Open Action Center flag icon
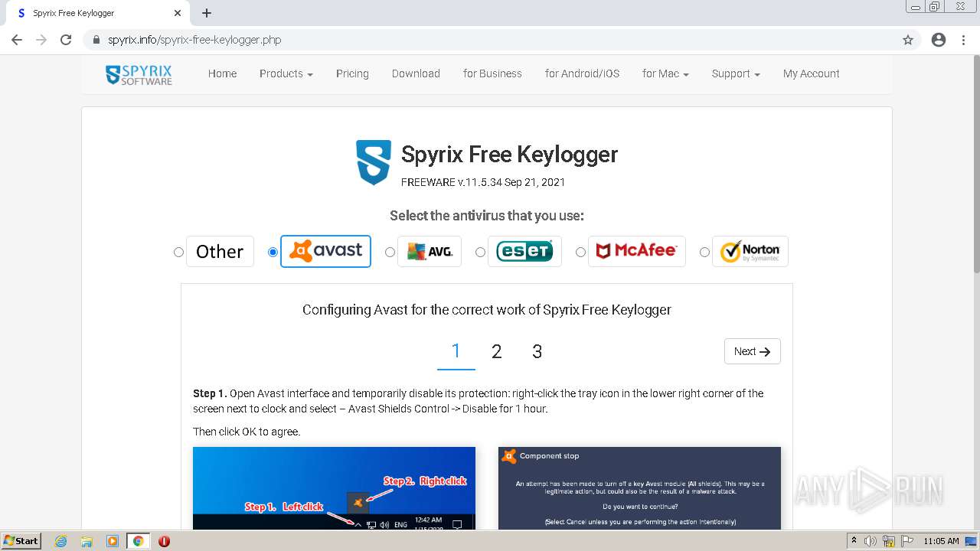 pos(906,541)
